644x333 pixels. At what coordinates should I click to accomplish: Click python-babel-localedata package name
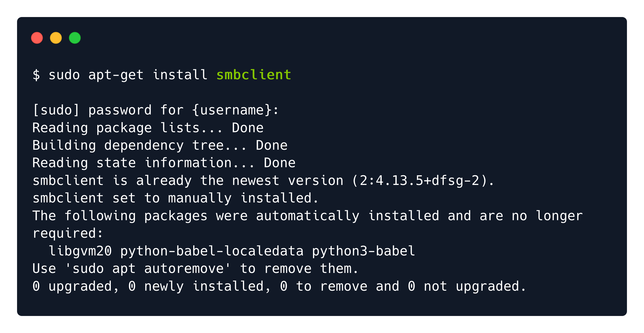coord(212,251)
